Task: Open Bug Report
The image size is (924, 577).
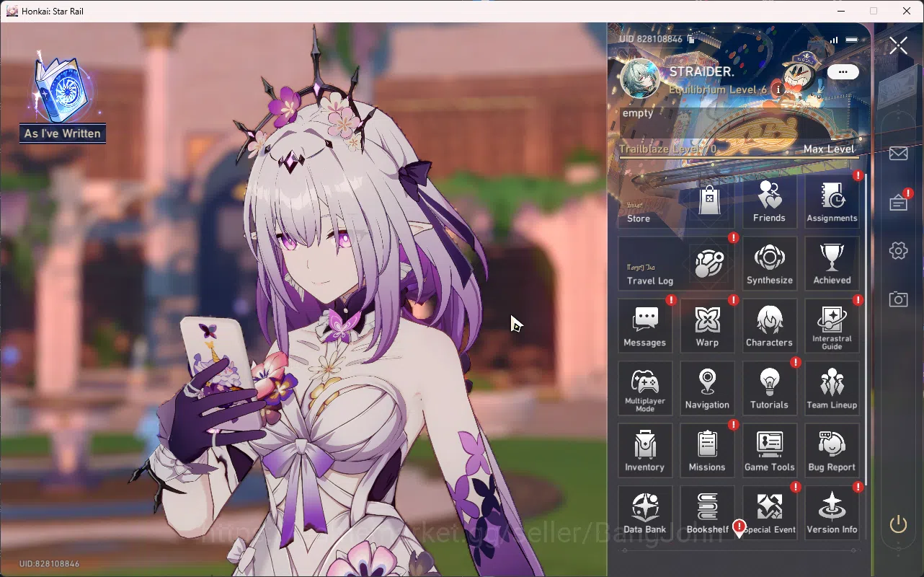Action: pyautogui.click(x=832, y=450)
